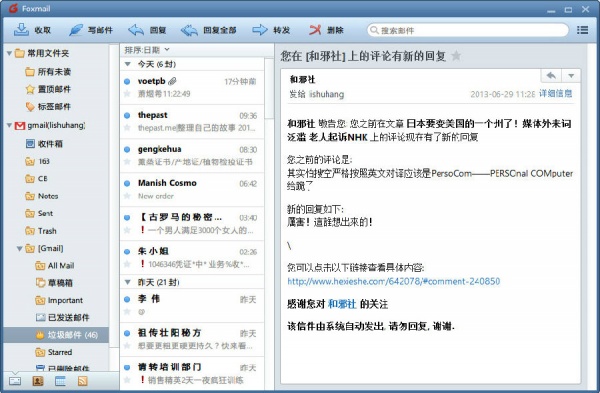
Task: Click 回复全部 reply all button
Action: [x=208, y=30]
